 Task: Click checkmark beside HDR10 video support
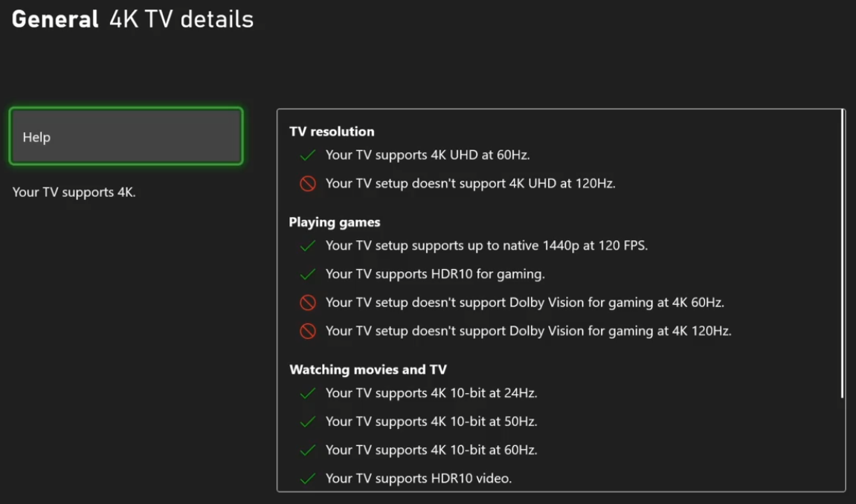coord(307,479)
